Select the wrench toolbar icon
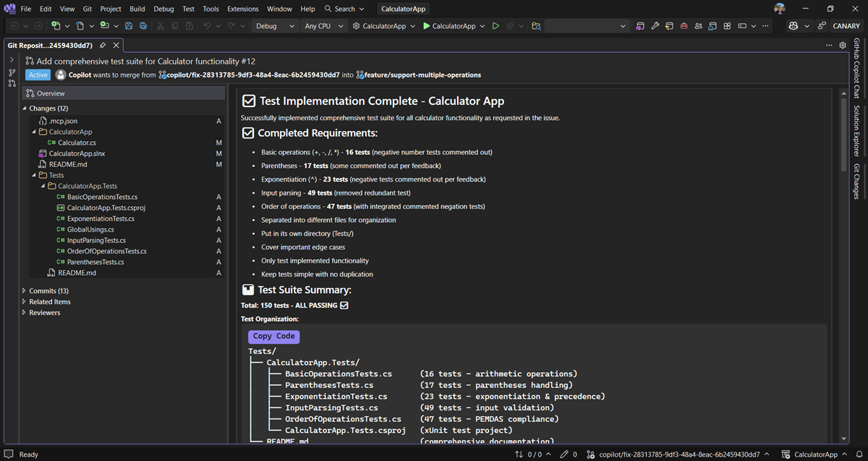 655,25
